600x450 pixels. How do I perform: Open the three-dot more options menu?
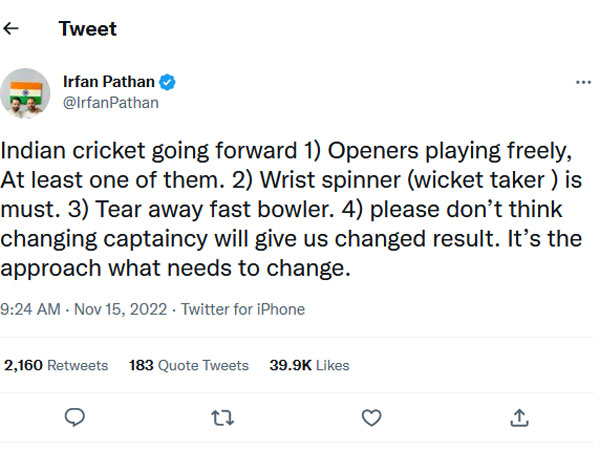point(584,82)
